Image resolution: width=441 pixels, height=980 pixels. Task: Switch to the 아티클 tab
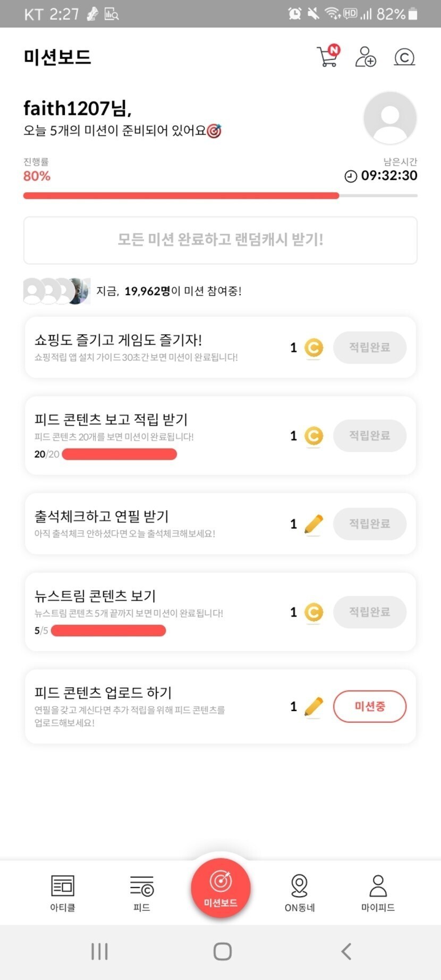63,893
